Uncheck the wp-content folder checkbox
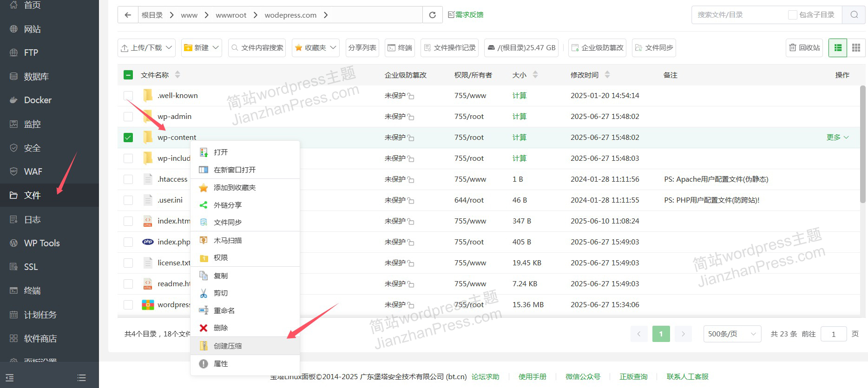Viewport: 868px width, 388px height. [x=128, y=138]
